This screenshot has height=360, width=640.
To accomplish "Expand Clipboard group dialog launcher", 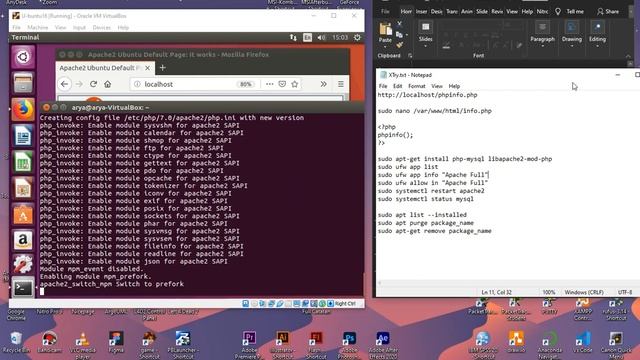I will click(410, 56).
